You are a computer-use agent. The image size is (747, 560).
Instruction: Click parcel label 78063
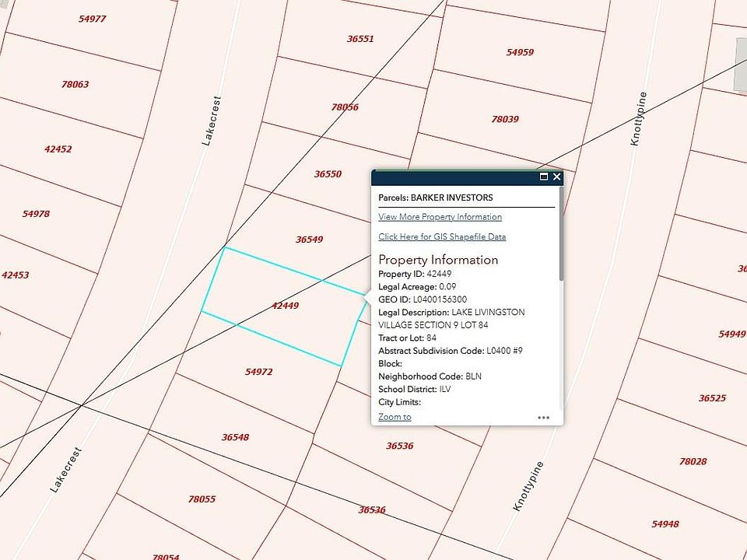(x=75, y=84)
